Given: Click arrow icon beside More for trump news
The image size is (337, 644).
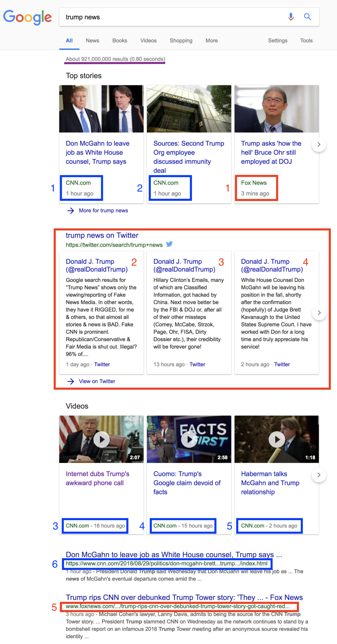Looking at the screenshot, I should pyautogui.click(x=71, y=210).
